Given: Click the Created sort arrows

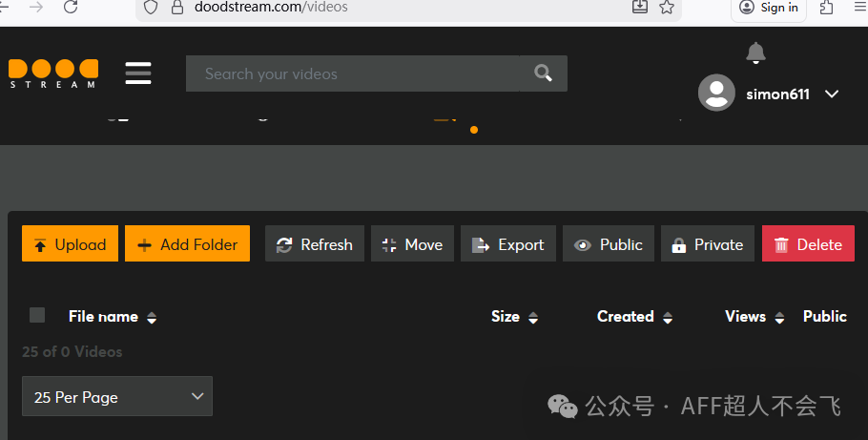Looking at the screenshot, I should click(x=668, y=318).
